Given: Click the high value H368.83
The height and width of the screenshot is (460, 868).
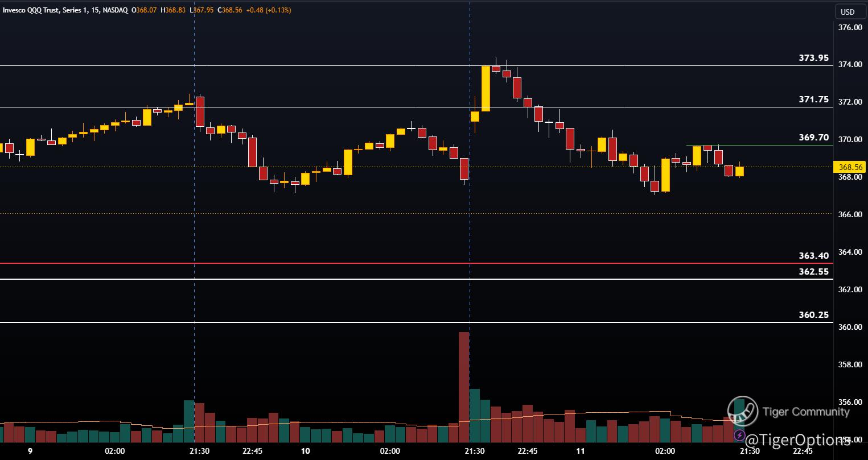Looking at the screenshot, I should tap(173, 10).
